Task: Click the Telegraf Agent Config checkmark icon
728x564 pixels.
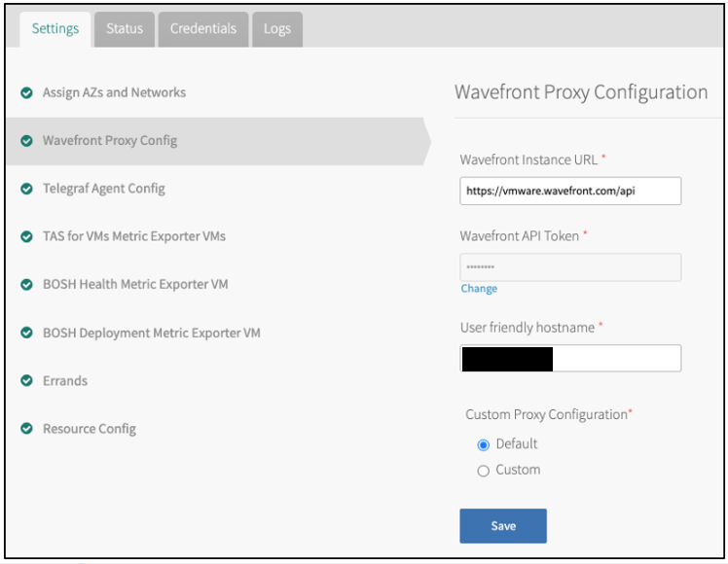Action: point(26,189)
